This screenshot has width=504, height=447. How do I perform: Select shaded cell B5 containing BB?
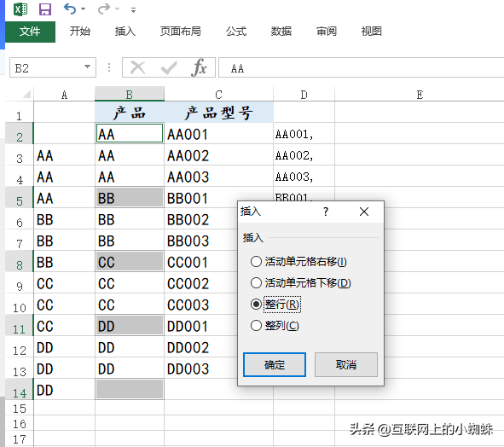[130, 197]
